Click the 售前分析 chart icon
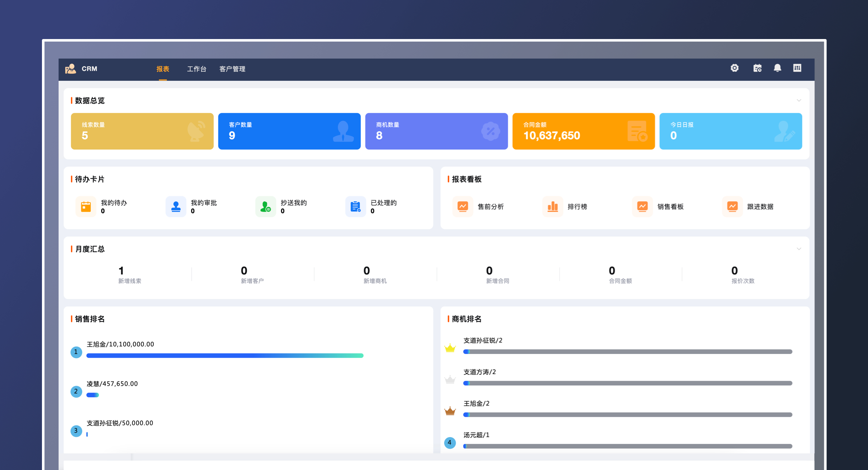This screenshot has height=470, width=868. [x=463, y=206]
